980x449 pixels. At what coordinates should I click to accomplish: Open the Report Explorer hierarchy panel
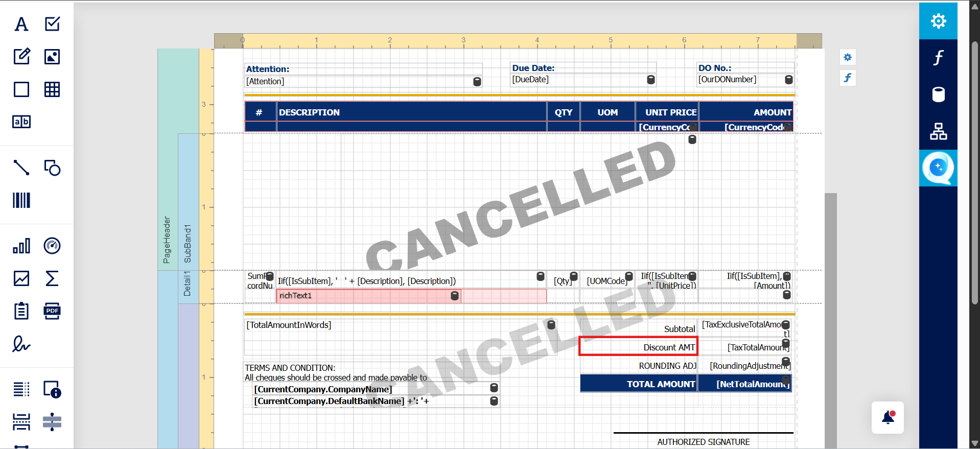[x=938, y=131]
